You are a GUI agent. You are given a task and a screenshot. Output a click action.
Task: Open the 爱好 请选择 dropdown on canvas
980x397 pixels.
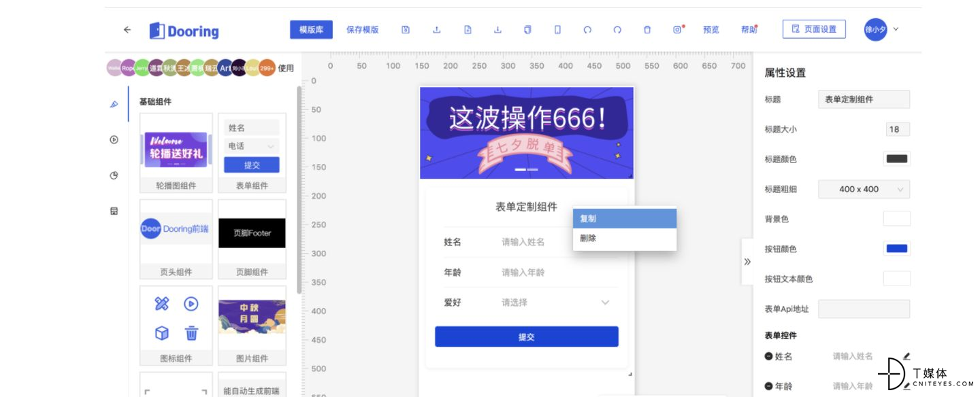pyautogui.click(x=555, y=303)
